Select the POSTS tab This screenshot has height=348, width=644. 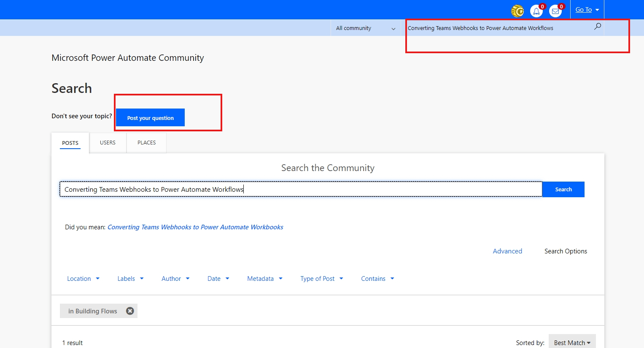click(70, 143)
